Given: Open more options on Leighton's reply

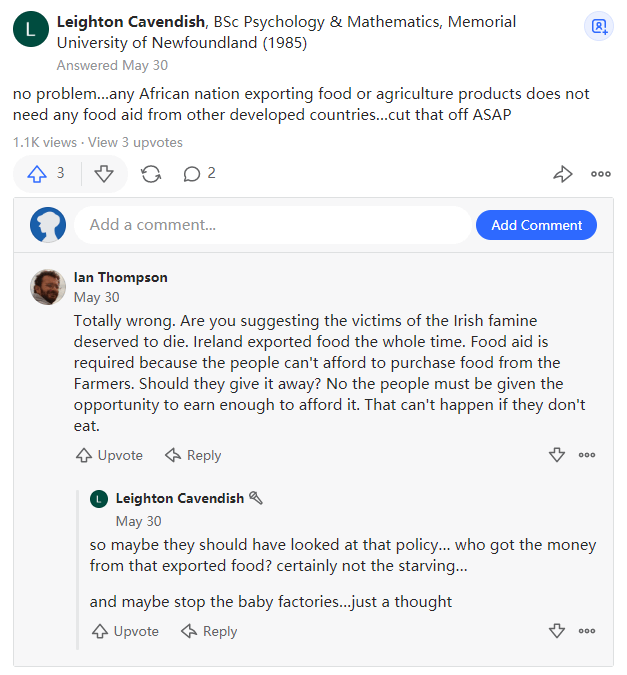Looking at the screenshot, I should [587, 631].
